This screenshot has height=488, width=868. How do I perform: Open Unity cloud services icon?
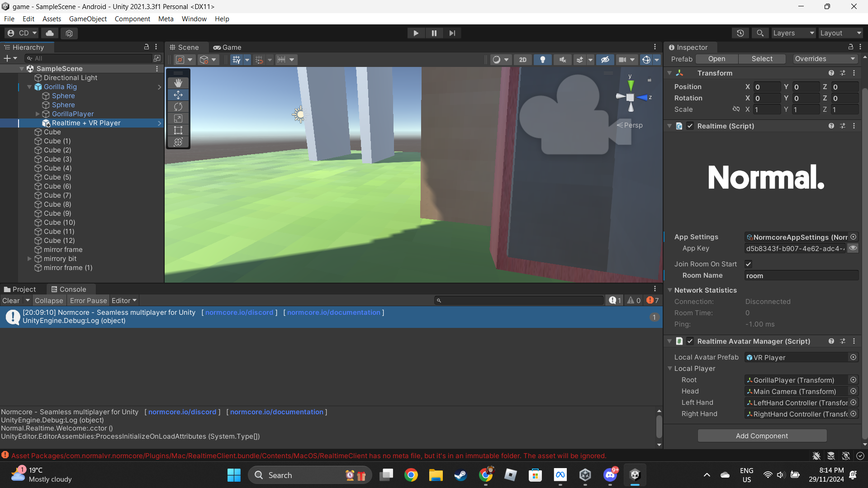[x=50, y=33]
